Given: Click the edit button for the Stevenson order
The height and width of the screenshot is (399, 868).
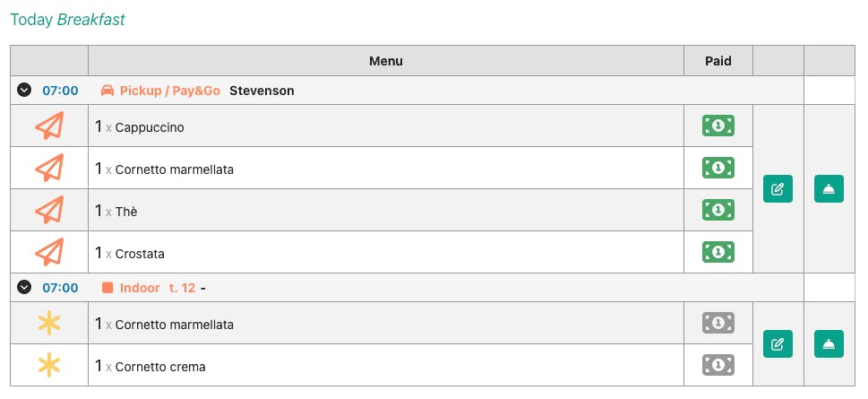Looking at the screenshot, I should (x=778, y=189).
